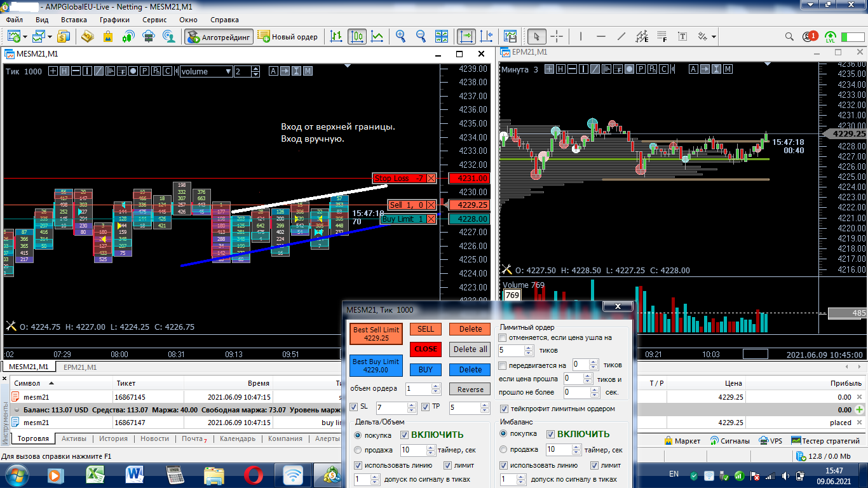Select the trendline drawing tool
The height and width of the screenshot is (488, 868).
point(621,36)
